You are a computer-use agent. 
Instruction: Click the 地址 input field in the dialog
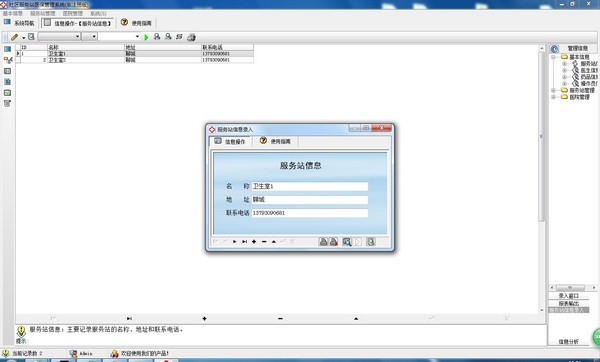coord(310,200)
